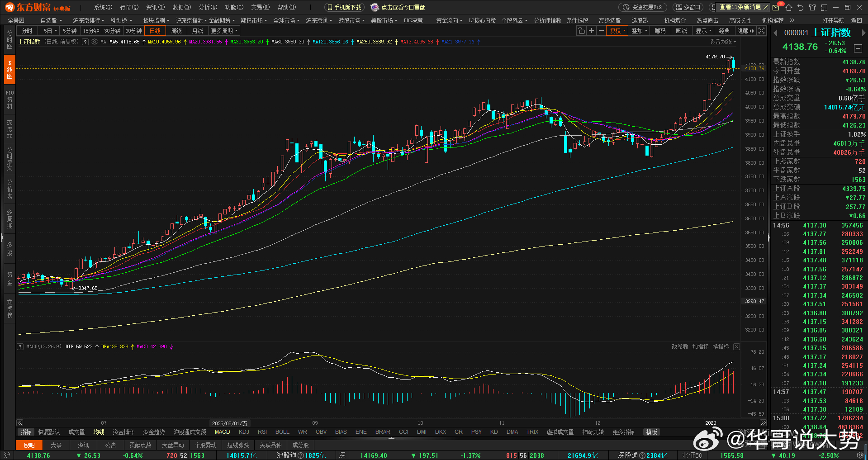The image size is (868, 460).
Task: Open the 复权 adjustment dropdown
Action: [x=618, y=31]
